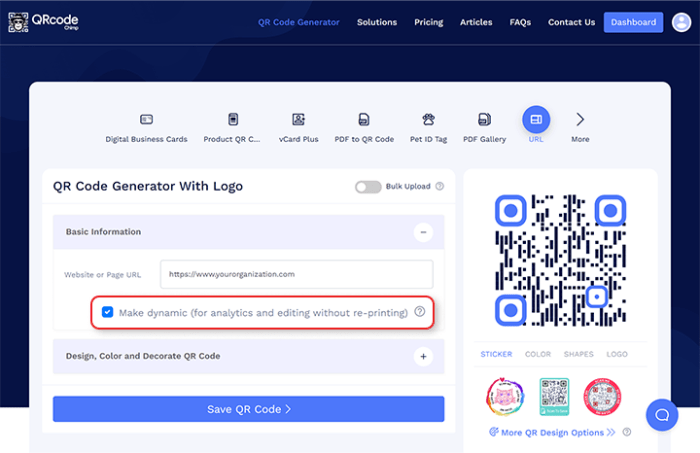The width and height of the screenshot is (700, 453).
Task: Uncheck the Make dynamic checkbox
Action: pos(107,312)
